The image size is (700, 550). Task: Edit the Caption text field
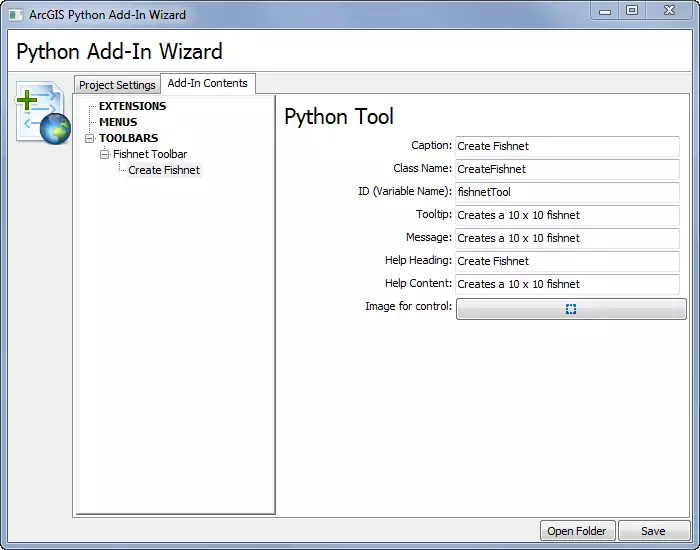pos(566,146)
